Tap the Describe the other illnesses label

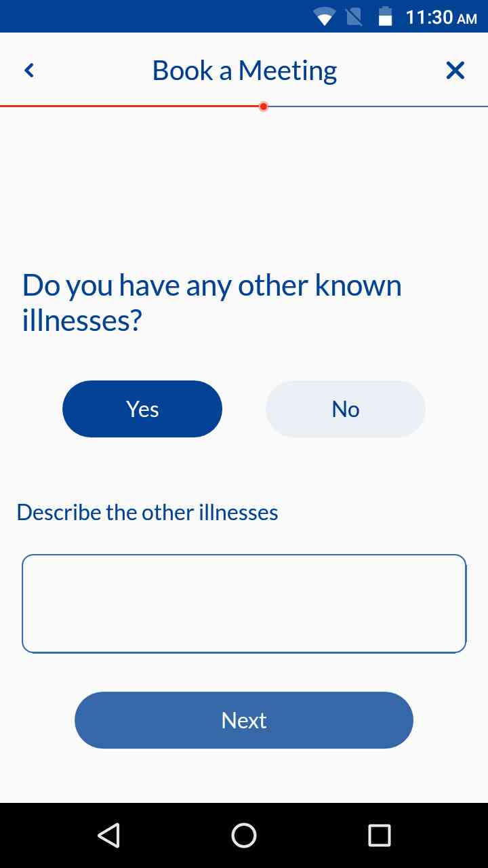147,512
